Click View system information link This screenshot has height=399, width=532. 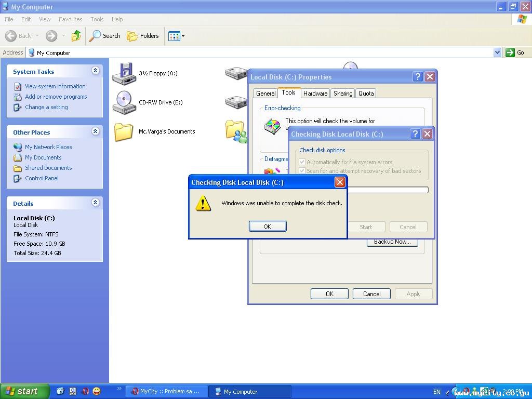click(x=55, y=86)
